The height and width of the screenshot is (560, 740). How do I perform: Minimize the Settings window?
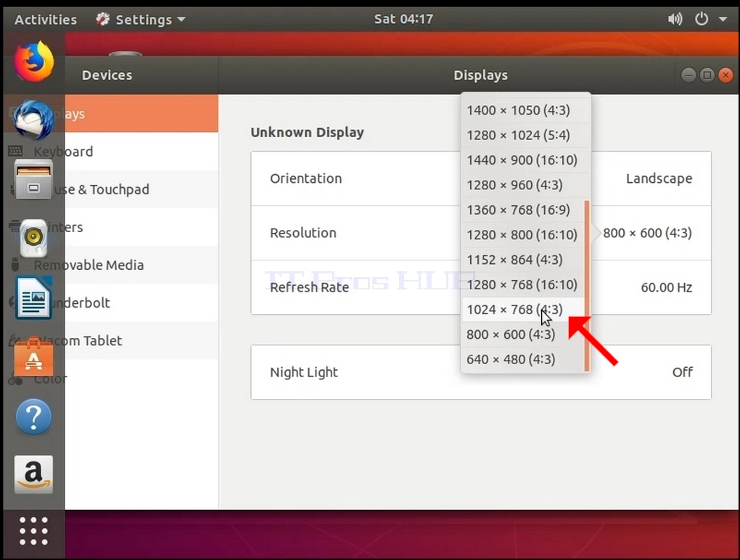[688, 75]
